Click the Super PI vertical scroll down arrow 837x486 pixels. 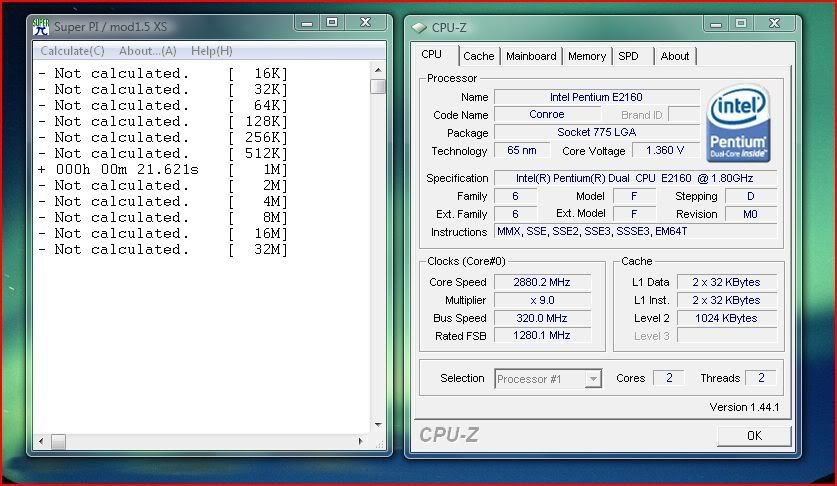378,425
